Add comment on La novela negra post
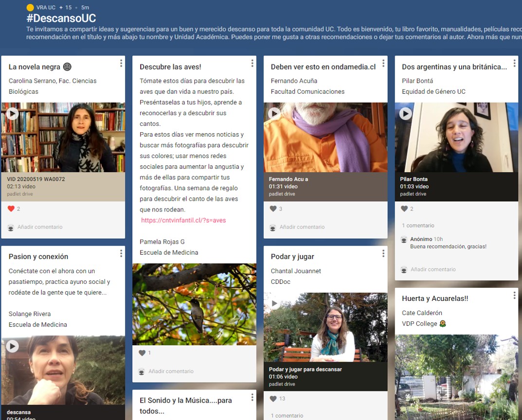This screenshot has height=420, width=522. tap(40, 227)
